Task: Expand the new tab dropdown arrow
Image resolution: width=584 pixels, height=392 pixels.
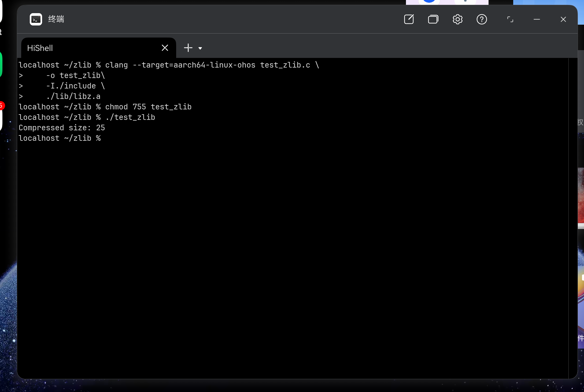Action: coord(200,48)
